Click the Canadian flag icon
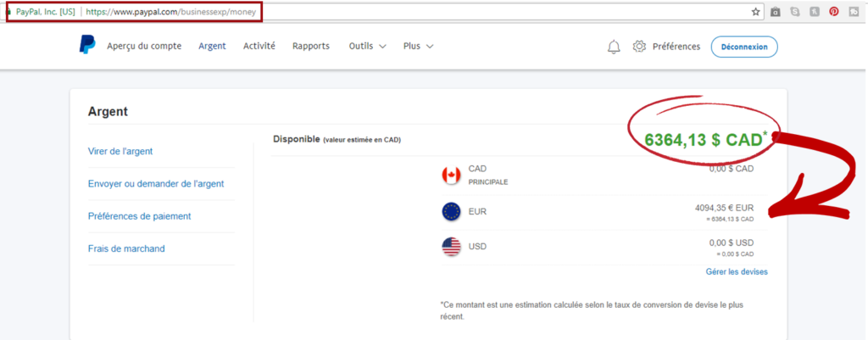This screenshot has height=340, width=868. 451,176
